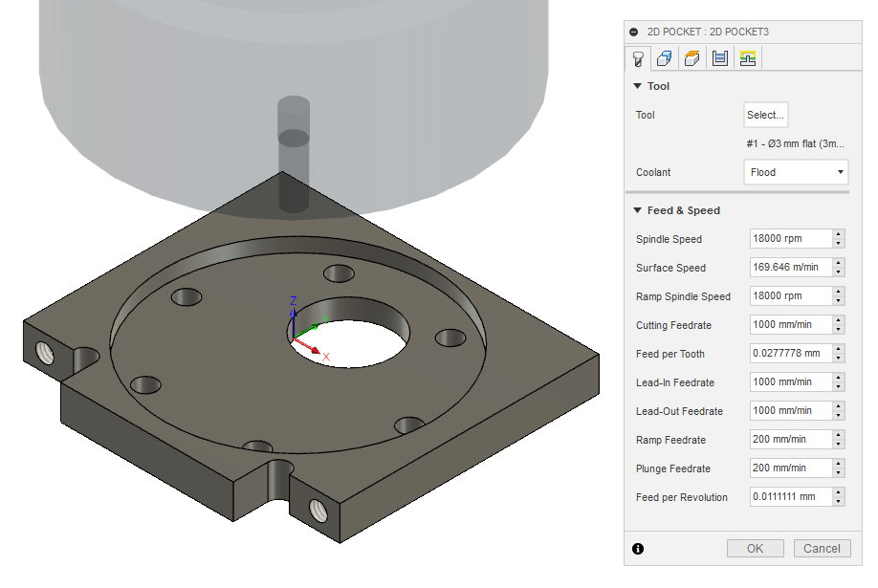Open the Linking settings icon
The width and height of the screenshot is (878, 588).
click(747, 57)
